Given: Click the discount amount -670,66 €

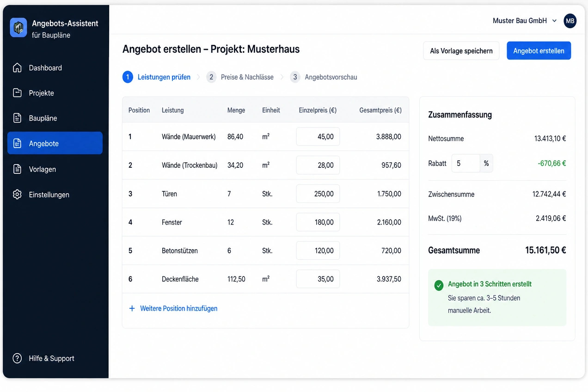Looking at the screenshot, I should coord(552,163).
